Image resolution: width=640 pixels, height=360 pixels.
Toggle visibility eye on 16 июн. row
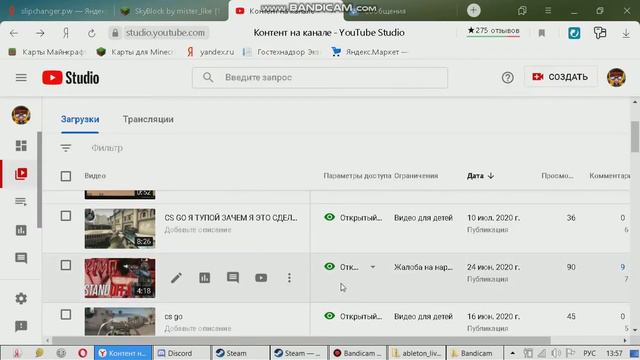tap(329, 316)
